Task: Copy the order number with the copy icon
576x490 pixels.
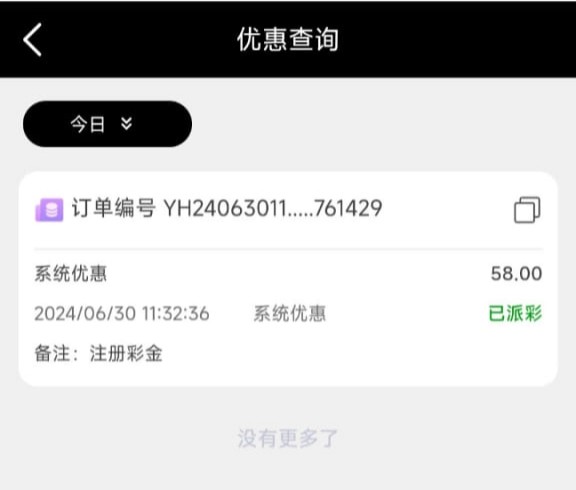Action: coord(527,210)
